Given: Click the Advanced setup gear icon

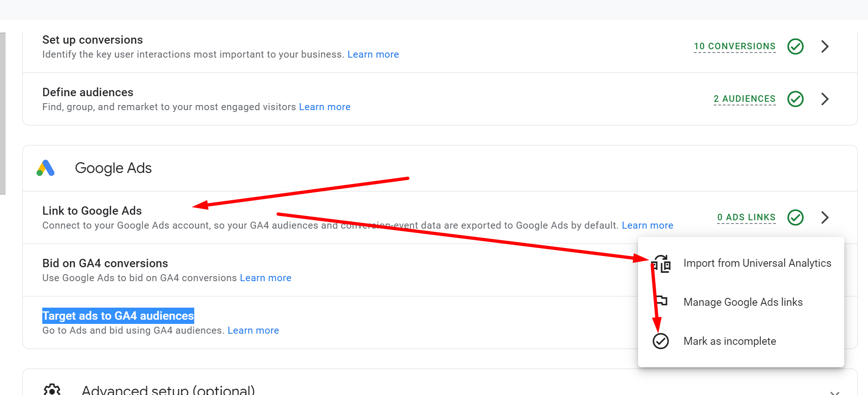Looking at the screenshot, I should 52,390.
